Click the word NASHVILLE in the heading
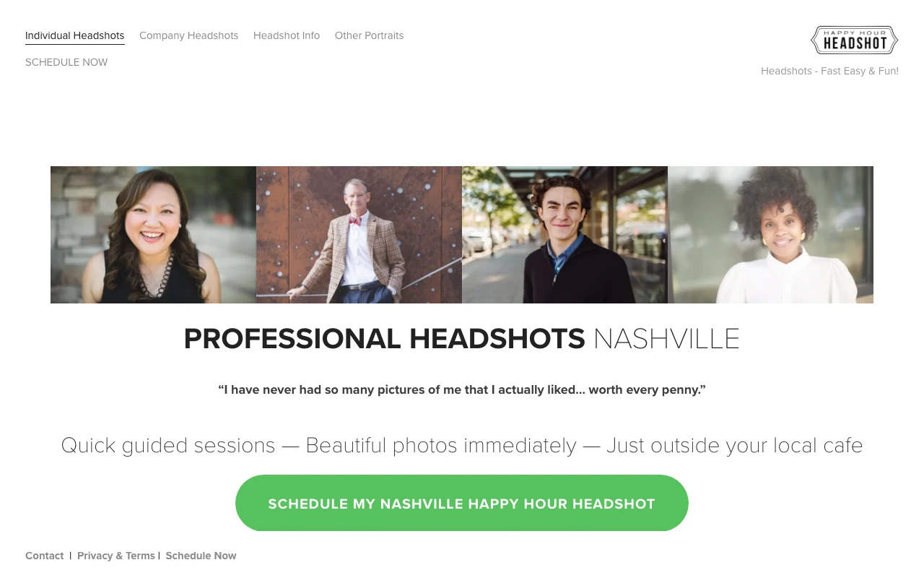Image resolution: width=924 pixels, height=578 pixels. click(x=666, y=339)
